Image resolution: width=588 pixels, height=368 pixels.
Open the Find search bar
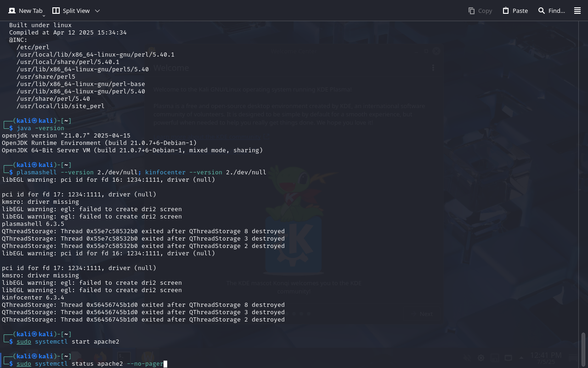551,11
